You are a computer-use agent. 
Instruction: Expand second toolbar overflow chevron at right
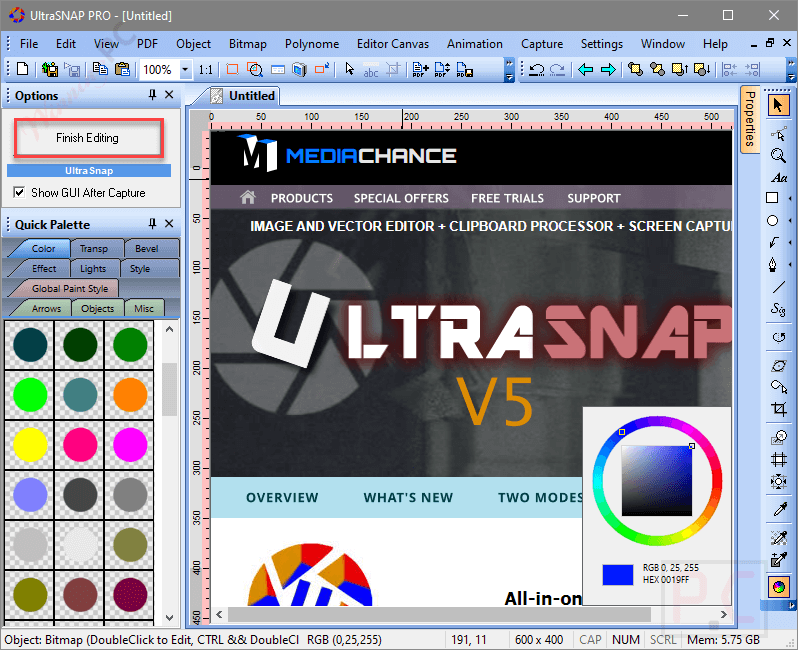pos(791,70)
